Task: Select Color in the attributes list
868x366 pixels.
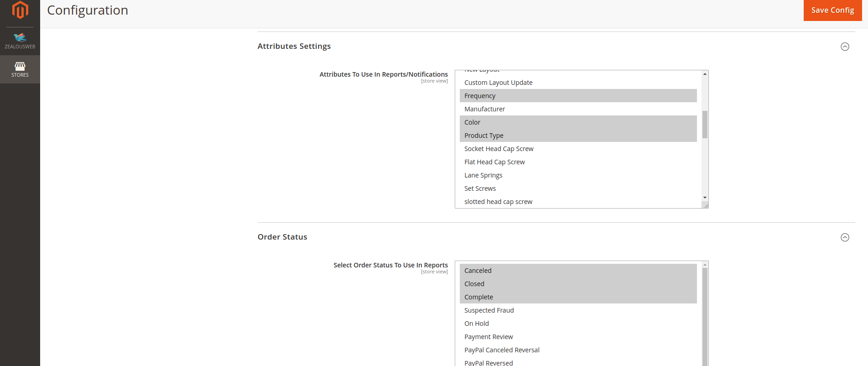Action: tap(472, 122)
